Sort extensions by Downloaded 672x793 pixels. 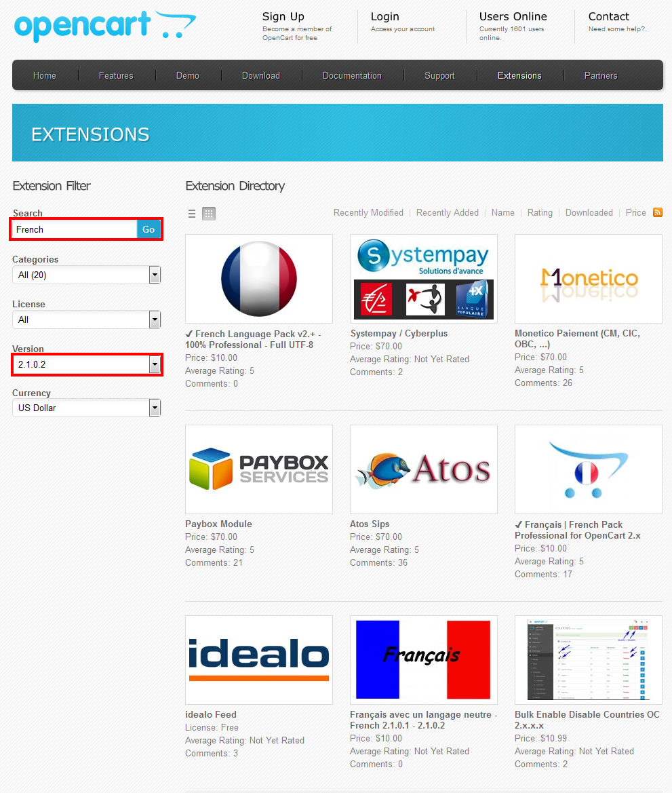coord(589,213)
